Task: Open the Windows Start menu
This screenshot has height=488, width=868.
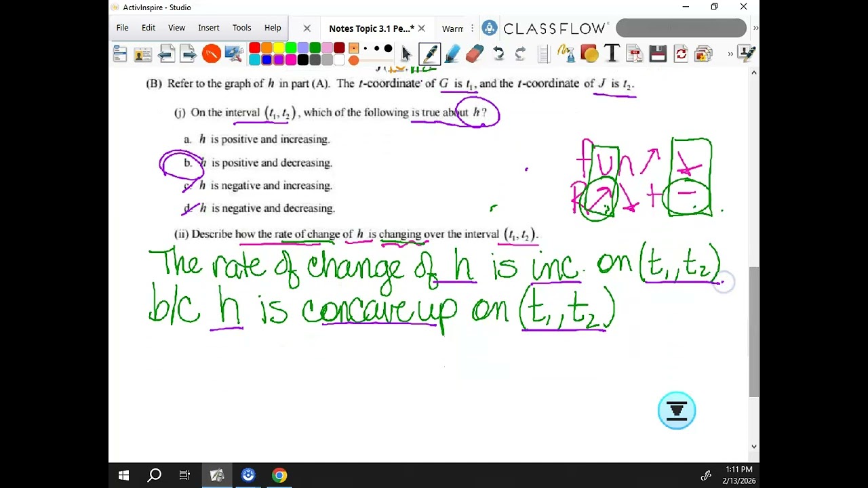Action: pyautogui.click(x=123, y=475)
